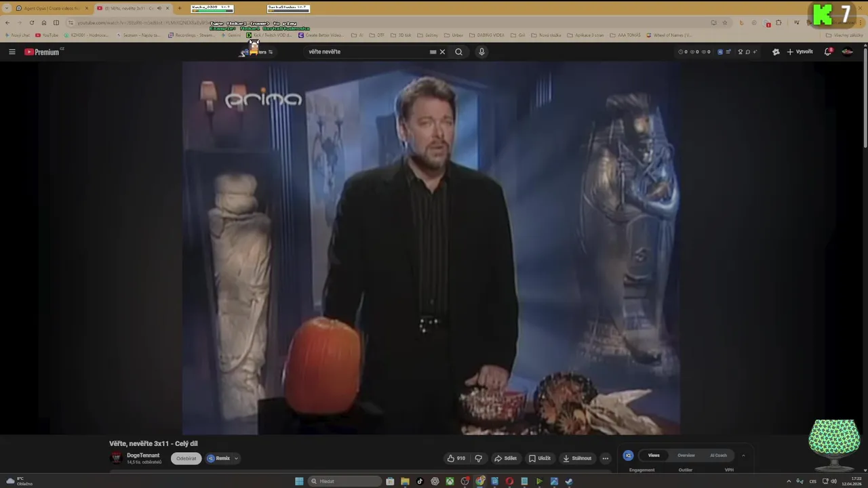Switch to the AI Coach tab
This screenshot has width=868, height=488.
tap(718, 455)
